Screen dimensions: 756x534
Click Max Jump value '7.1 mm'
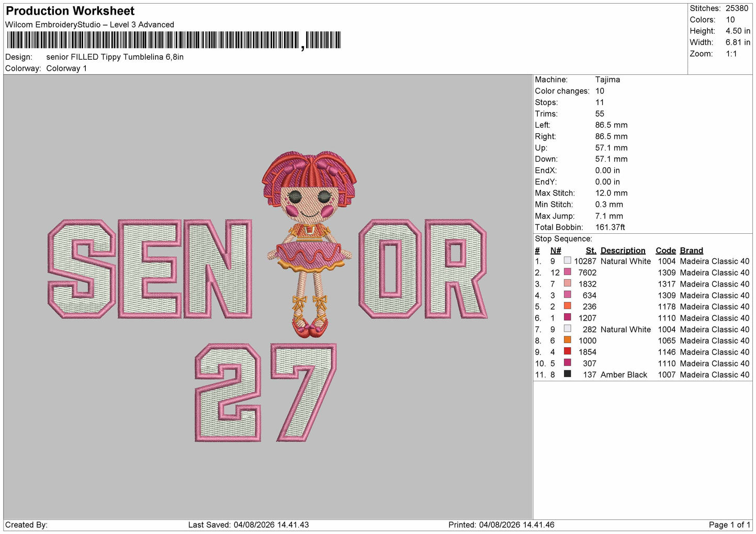coord(609,216)
